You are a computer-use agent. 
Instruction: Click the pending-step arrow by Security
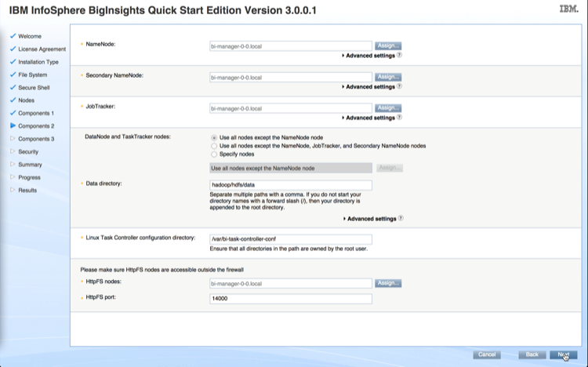point(13,151)
